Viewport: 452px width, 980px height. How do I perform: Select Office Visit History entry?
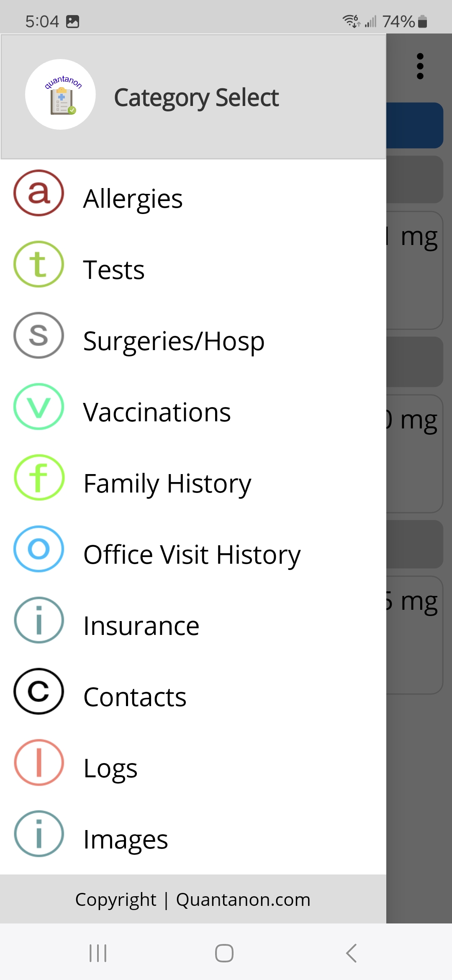click(x=192, y=554)
